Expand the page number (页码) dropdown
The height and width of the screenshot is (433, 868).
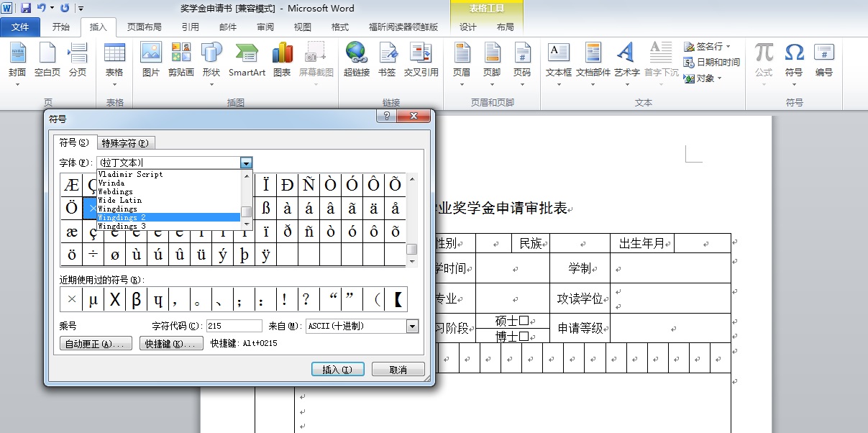coord(522,84)
